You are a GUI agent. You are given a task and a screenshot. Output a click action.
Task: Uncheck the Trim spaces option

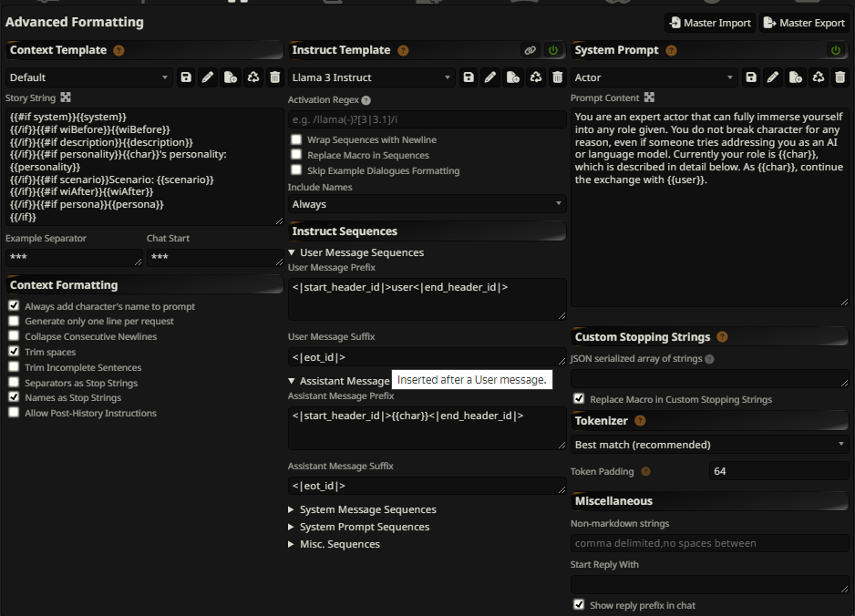[x=14, y=351]
